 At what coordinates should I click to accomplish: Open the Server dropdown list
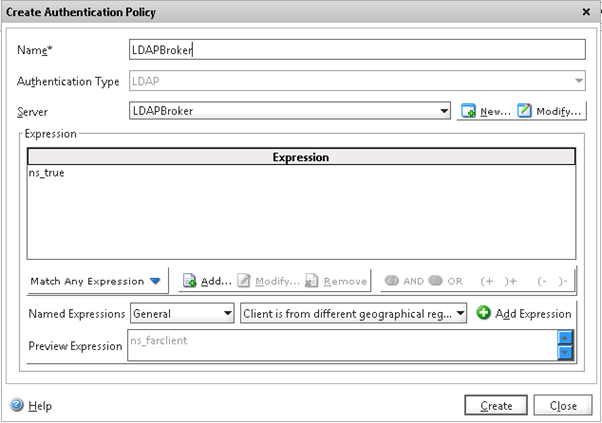pyautogui.click(x=444, y=111)
